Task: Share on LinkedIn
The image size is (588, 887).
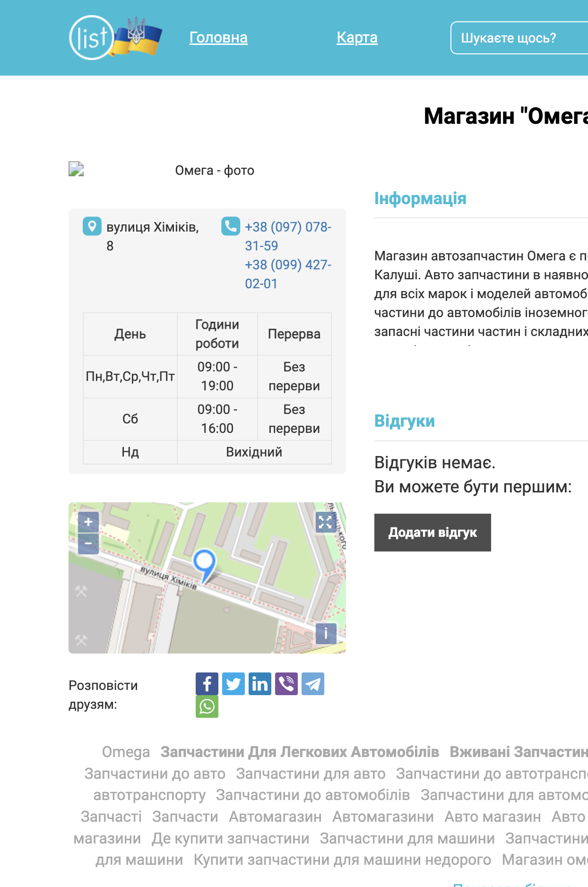Action: (x=260, y=684)
